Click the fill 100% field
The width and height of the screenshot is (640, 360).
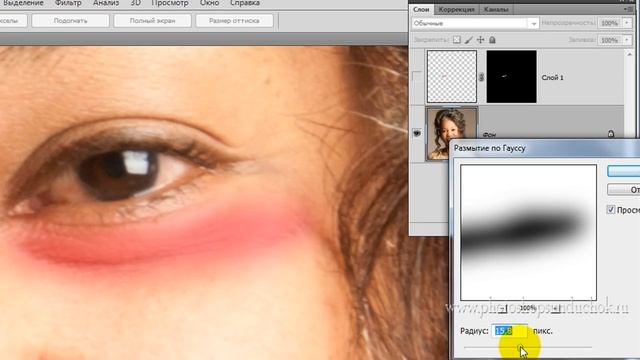click(610, 40)
